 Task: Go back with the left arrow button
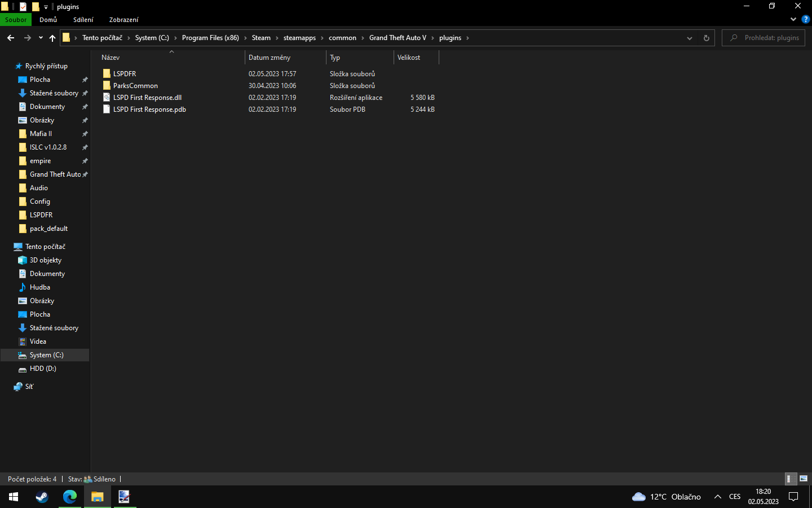tap(11, 38)
